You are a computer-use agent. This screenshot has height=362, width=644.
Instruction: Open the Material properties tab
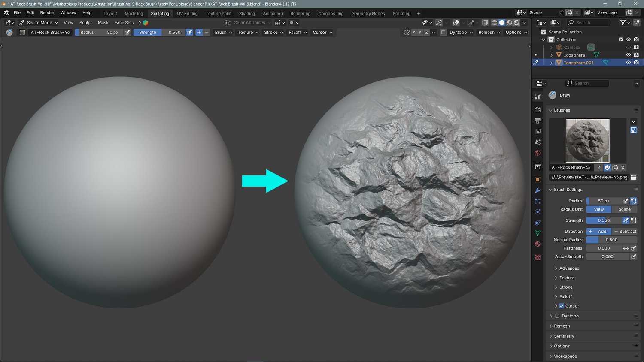point(538,244)
